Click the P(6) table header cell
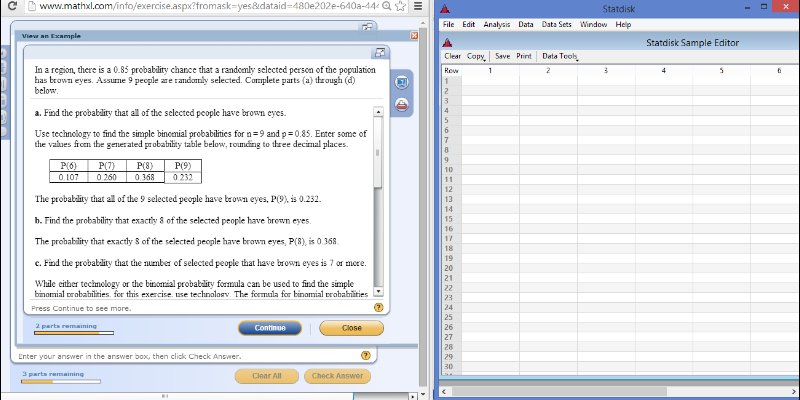 coord(68,166)
